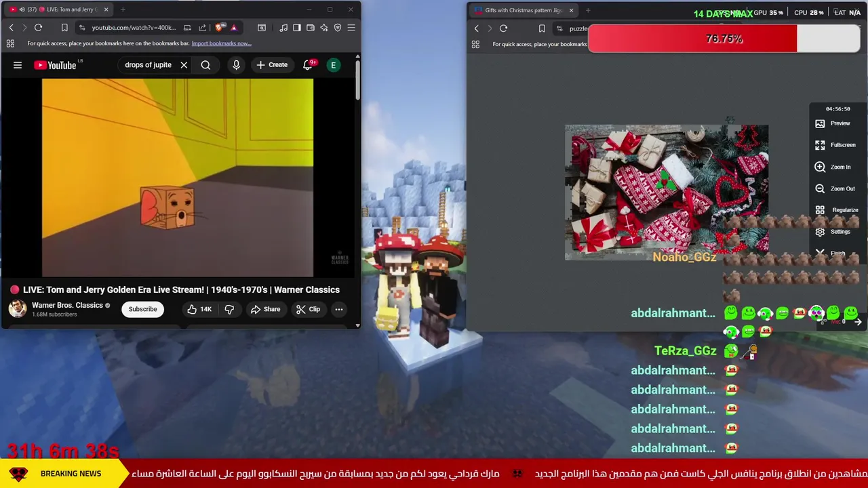Image resolution: width=868 pixels, height=488 pixels.
Task: Click the YouTube logo
Action: (55, 65)
